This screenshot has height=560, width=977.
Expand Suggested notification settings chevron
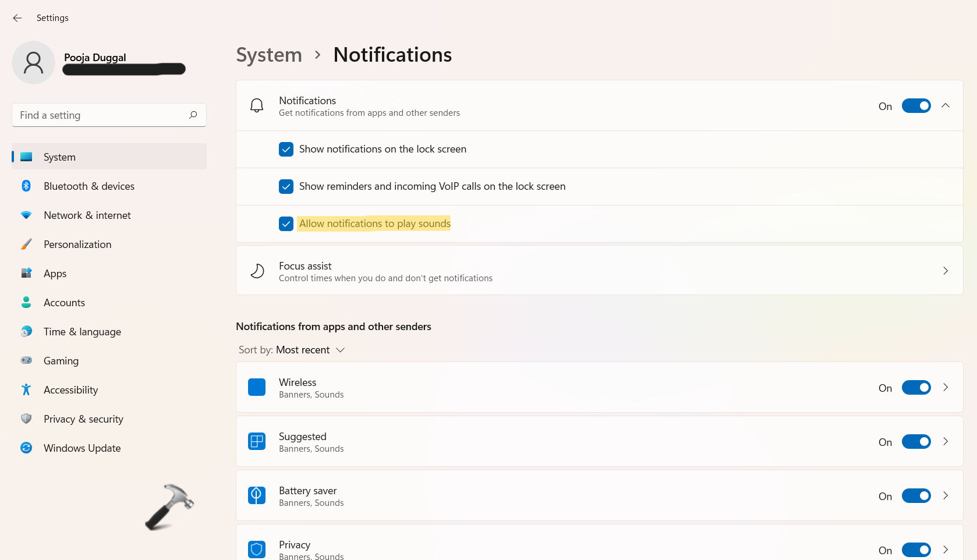[946, 442]
